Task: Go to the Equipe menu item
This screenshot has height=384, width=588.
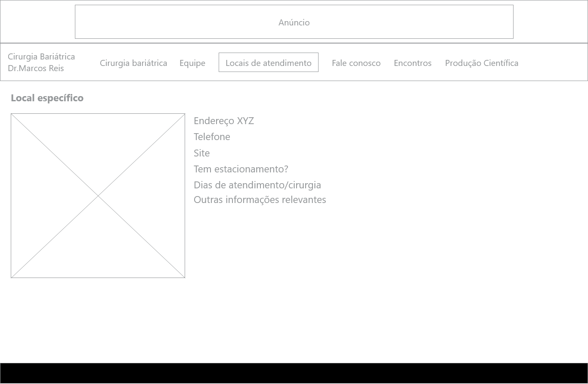Action: pyautogui.click(x=192, y=63)
